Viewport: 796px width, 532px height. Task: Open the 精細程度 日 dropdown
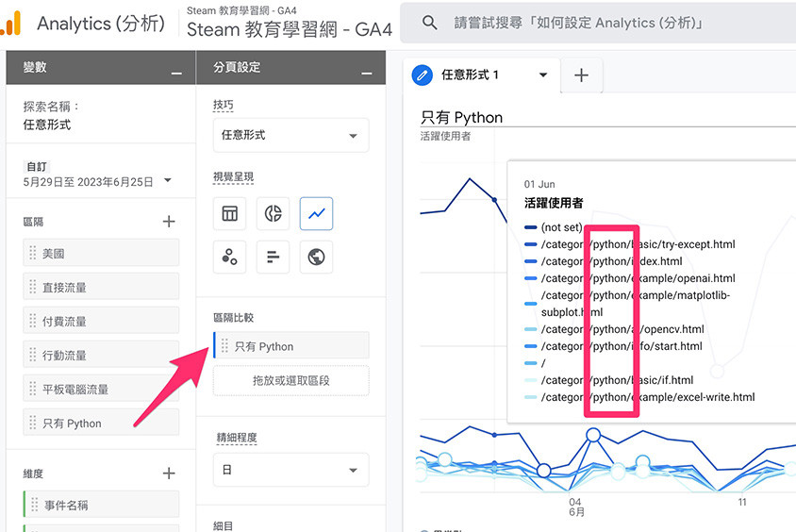(x=290, y=470)
